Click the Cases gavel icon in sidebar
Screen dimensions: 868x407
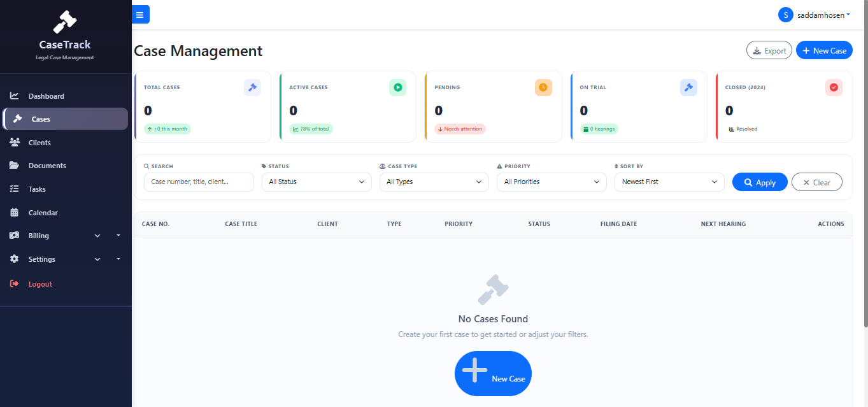point(18,119)
